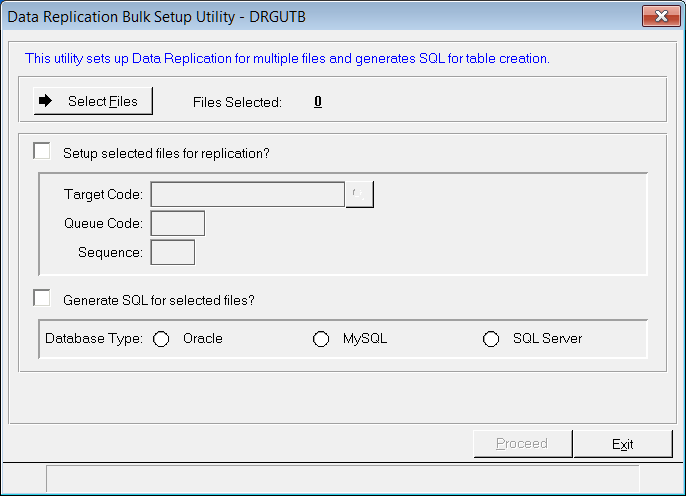The image size is (689, 500).
Task: Enable Setup selected files for replication checkbox
Action: click(42, 151)
